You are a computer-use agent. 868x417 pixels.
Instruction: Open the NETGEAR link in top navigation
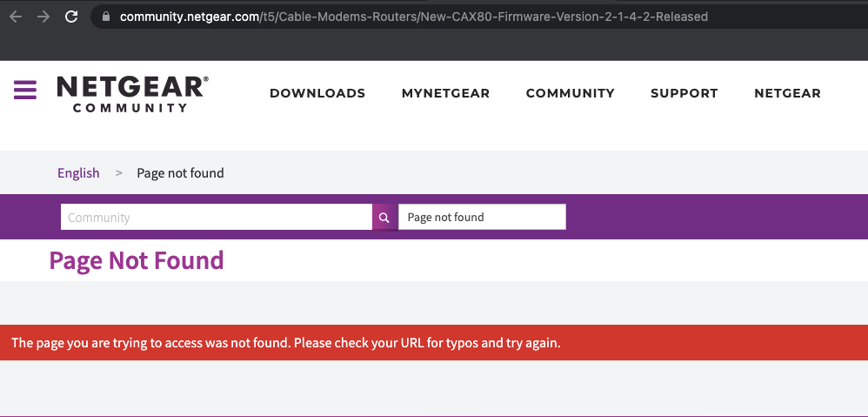787,93
